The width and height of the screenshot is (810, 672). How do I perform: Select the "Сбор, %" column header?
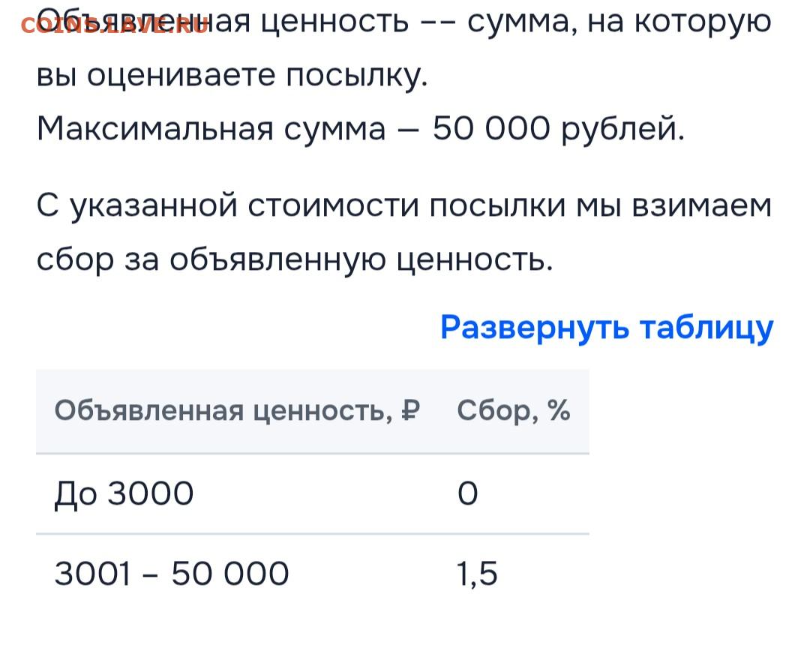click(514, 411)
